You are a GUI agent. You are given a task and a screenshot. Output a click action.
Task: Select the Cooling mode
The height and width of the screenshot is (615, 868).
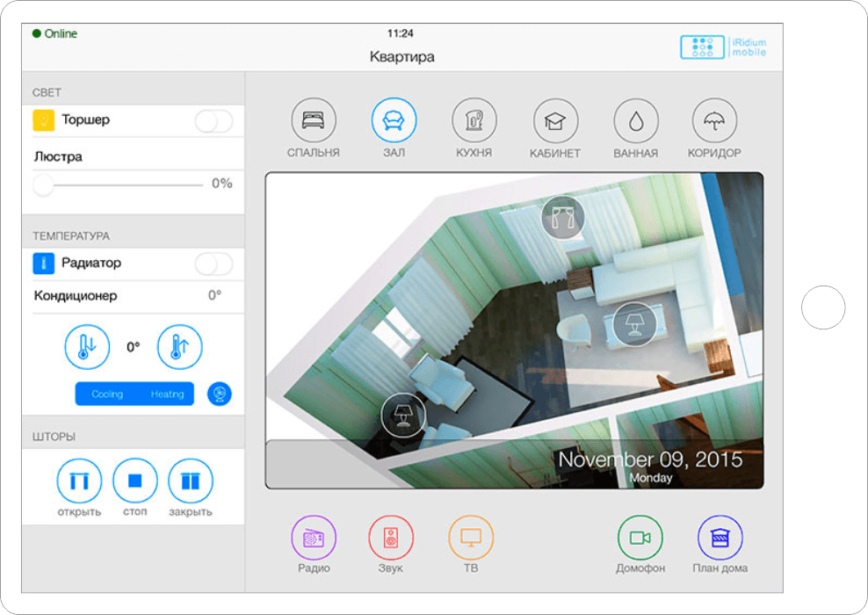point(107,394)
